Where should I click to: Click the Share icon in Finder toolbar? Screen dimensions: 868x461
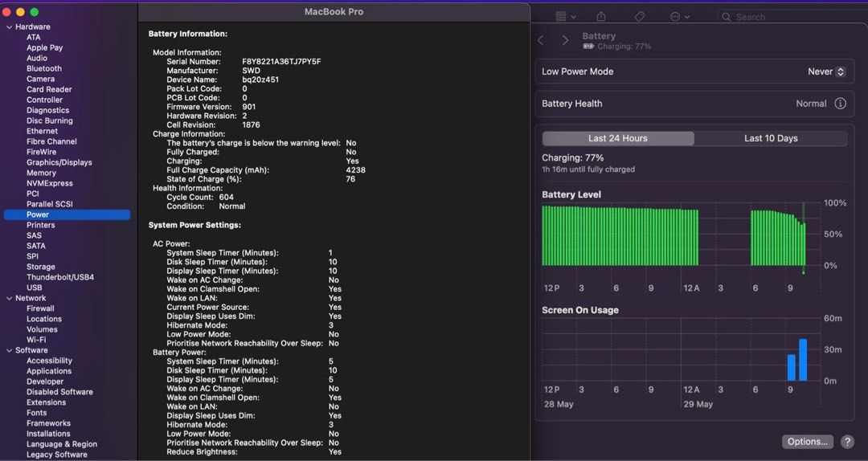coord(601,17)
